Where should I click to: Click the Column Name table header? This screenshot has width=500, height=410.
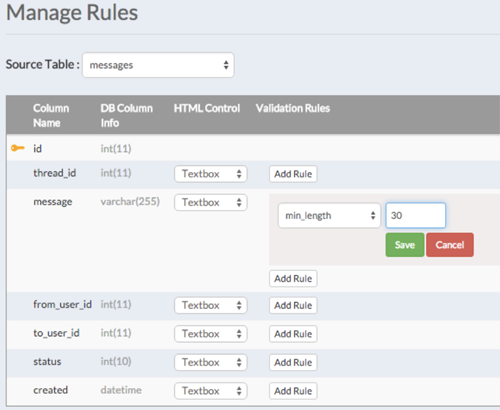click(x=51, y=115)
